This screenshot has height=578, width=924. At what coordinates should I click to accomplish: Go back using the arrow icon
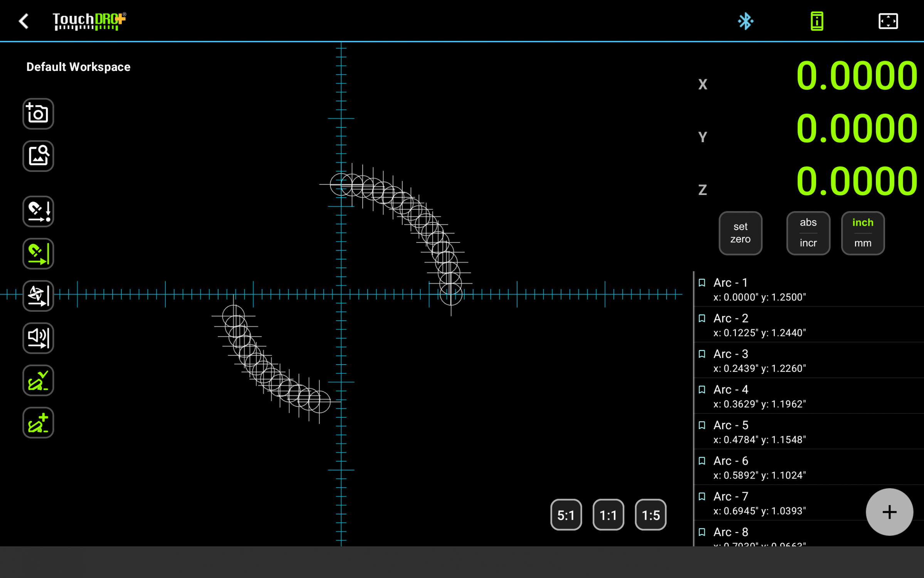coord(24,21)
